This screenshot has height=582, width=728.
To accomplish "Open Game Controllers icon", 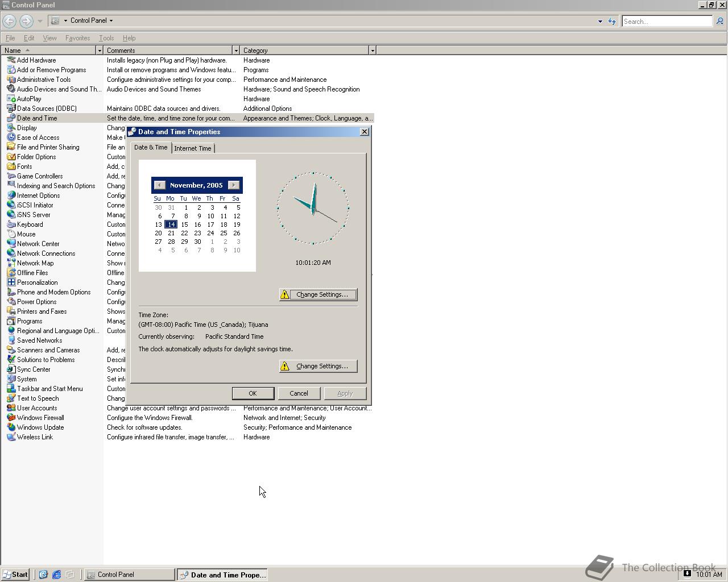I will point(11,176).
